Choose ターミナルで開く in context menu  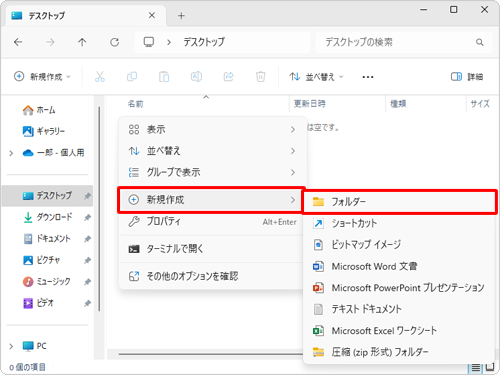click(212, 249)
